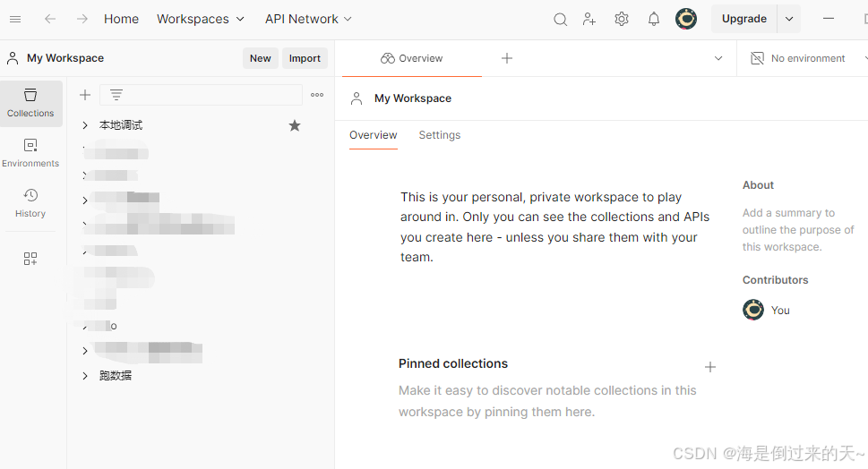Expand the 本地调试 collection
This screenshot has height=469, width=868.
tap(85, 125)
